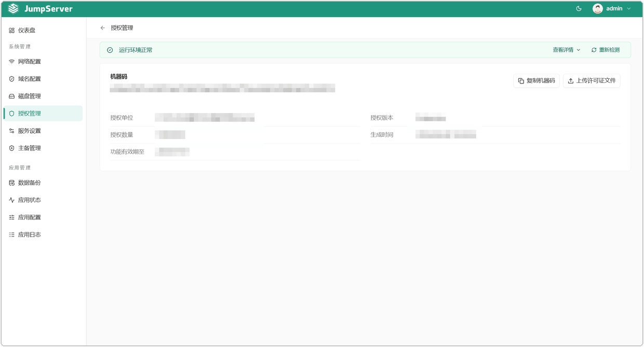The image size is (644, 347).
Task: Click 上传许可证文件 upload button
Action: pyautogui.click(x=592, y=81)
